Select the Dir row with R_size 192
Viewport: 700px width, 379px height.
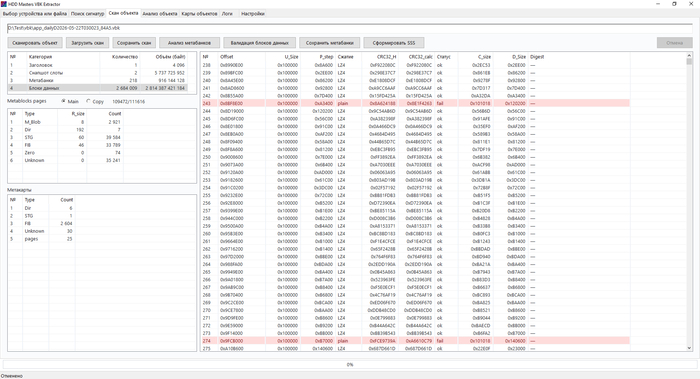pos(66,129)
